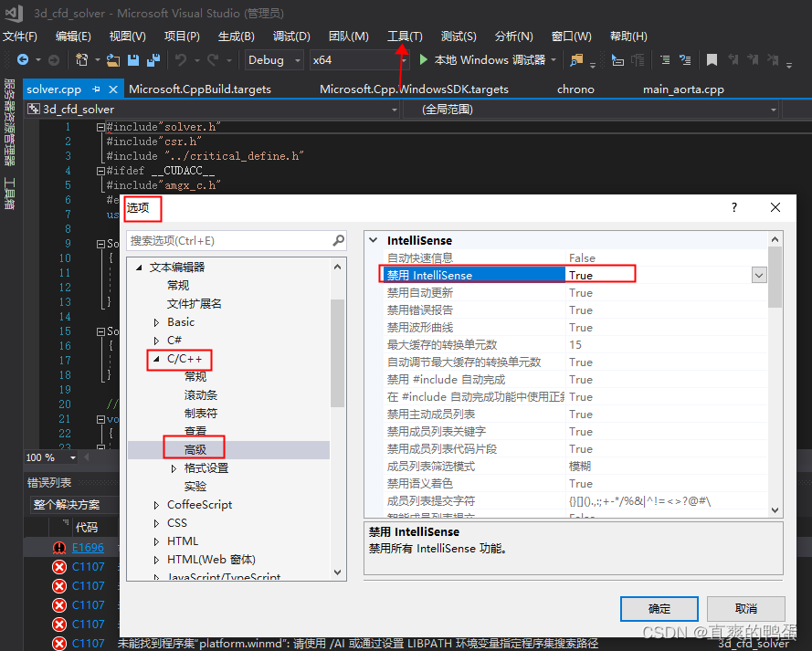This screenshot has width=812, height=651.
Task: Select the 高级 item under C/C++
Action: pyautogui.click(x=195, y=450)
